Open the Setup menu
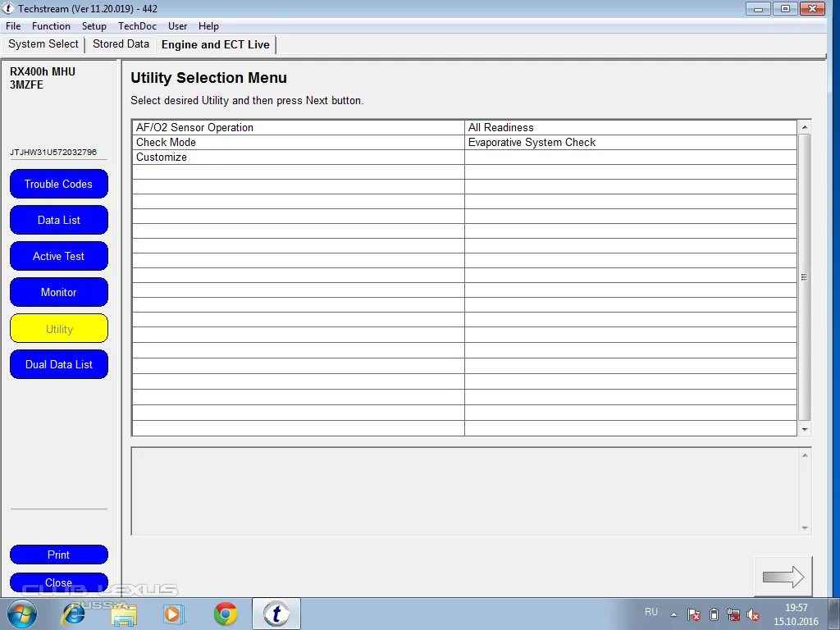840x630 pixels. (x=94, y=25)
